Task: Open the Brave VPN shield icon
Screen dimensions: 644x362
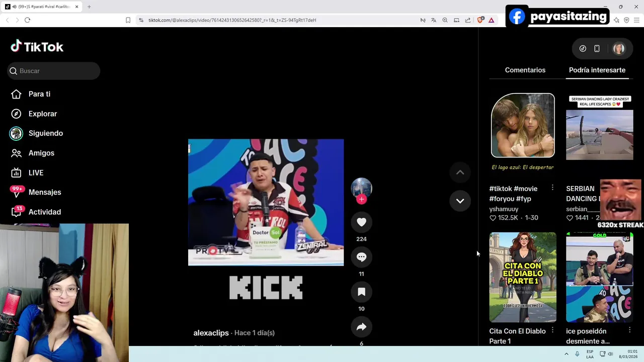Action: tap(626, 20)
